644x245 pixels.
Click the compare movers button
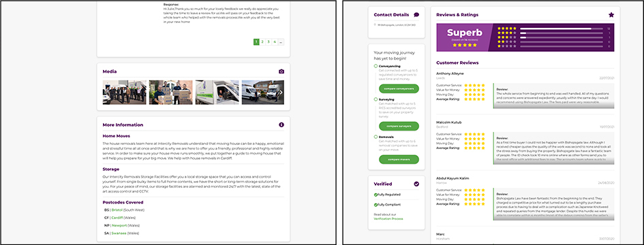[399, 160]
